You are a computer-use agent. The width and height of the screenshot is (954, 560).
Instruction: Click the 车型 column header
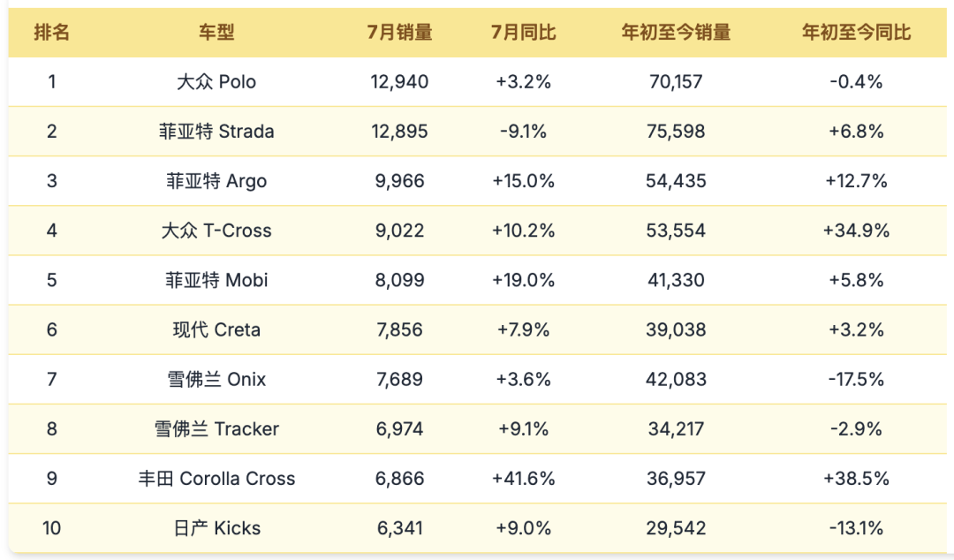(x=216, y=33)
